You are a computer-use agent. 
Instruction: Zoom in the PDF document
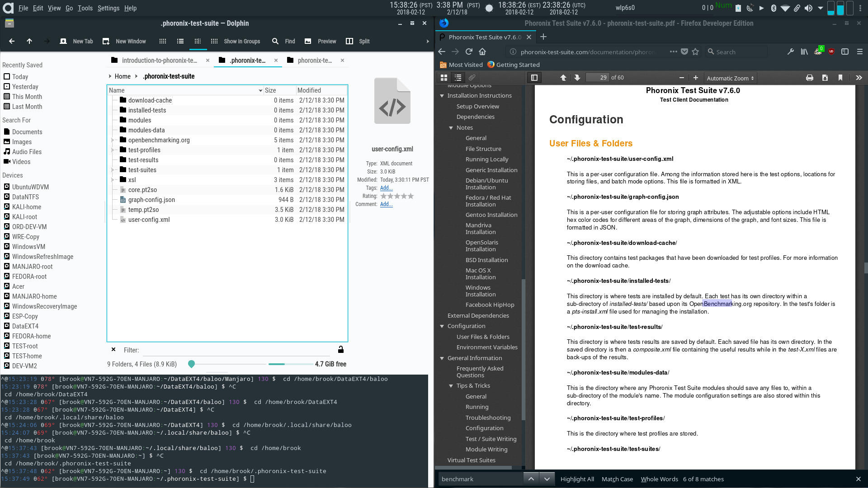pos(696,78)
